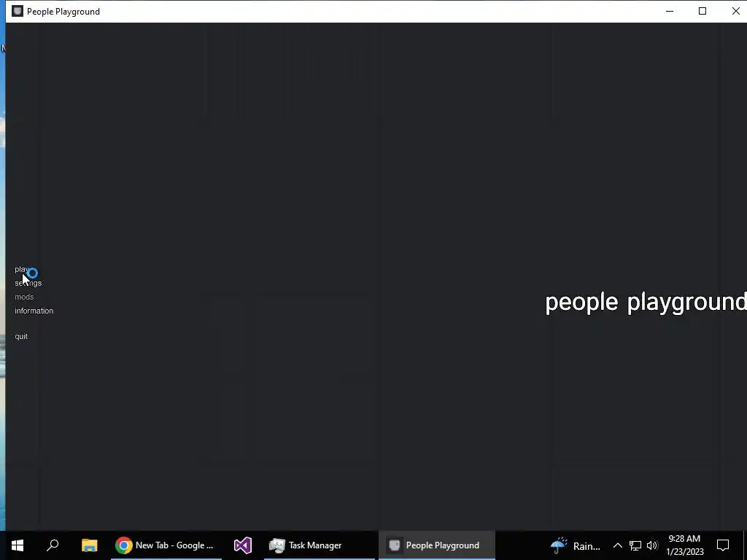Maximize the People Playground window
The height and width of the screenshot is (560, 747).
click(703, 11)
